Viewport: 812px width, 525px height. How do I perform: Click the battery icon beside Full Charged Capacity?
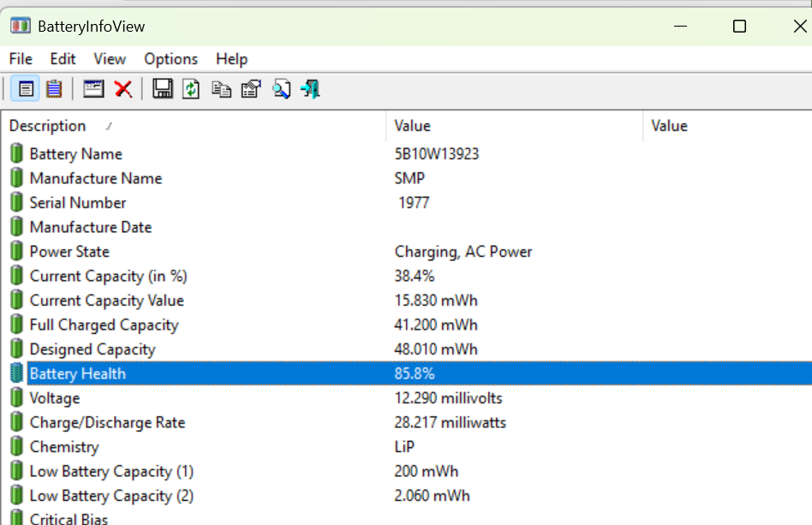16,324
